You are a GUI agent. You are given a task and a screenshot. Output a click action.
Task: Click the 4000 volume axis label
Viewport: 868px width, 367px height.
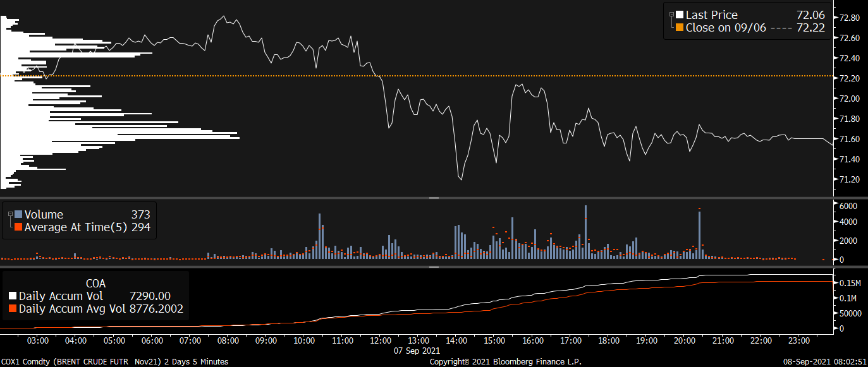click(x=847, y=222)
